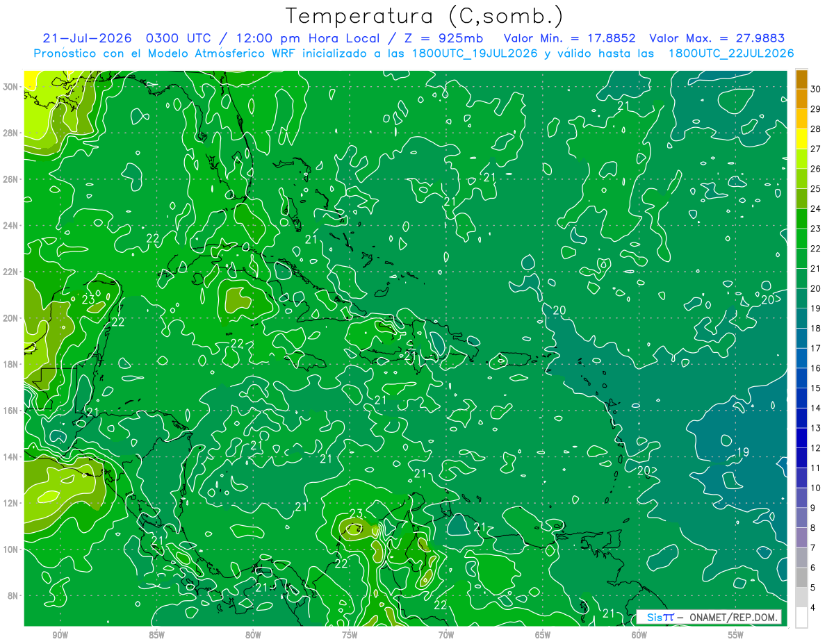Pick the gray swatch between 5 and 6
The height and width of the screenshot is (644, 834).
801,577
